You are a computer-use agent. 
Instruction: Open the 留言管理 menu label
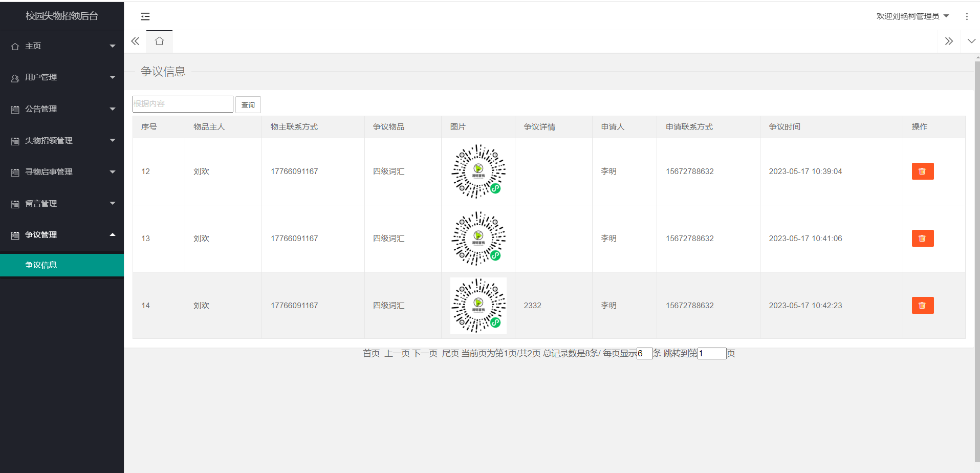pyautogui.click(x=41, y=204)
